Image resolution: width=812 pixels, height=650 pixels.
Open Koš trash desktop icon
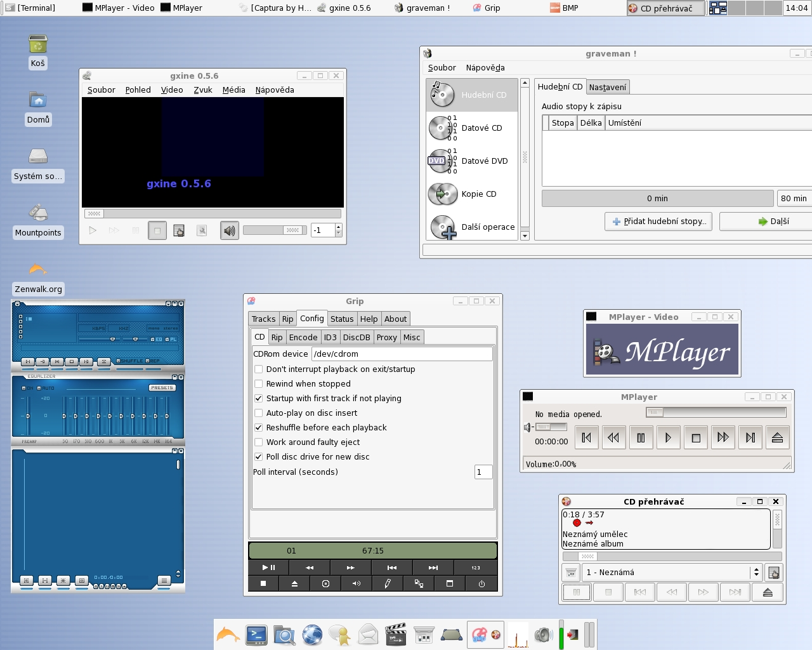click(38, 51)
